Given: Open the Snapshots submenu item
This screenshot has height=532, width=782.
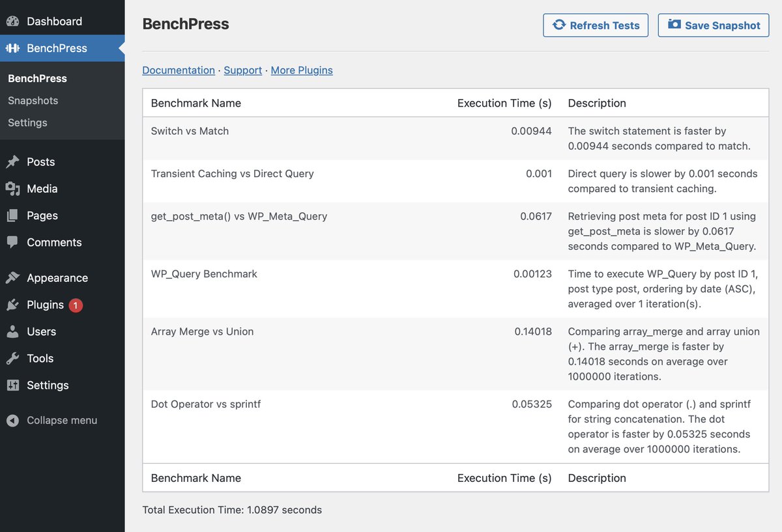Looking at the screenshot, I should (x=33, y=100).
